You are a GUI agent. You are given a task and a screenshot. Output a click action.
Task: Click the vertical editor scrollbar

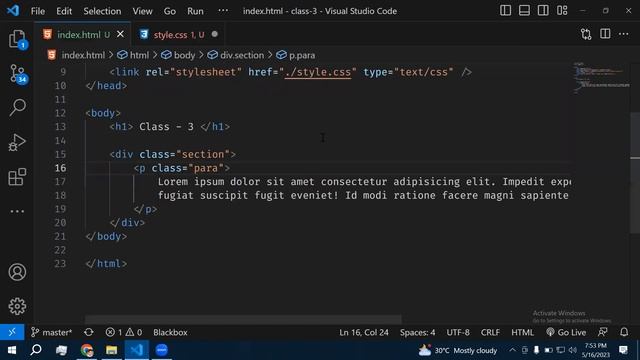point(635,172)
